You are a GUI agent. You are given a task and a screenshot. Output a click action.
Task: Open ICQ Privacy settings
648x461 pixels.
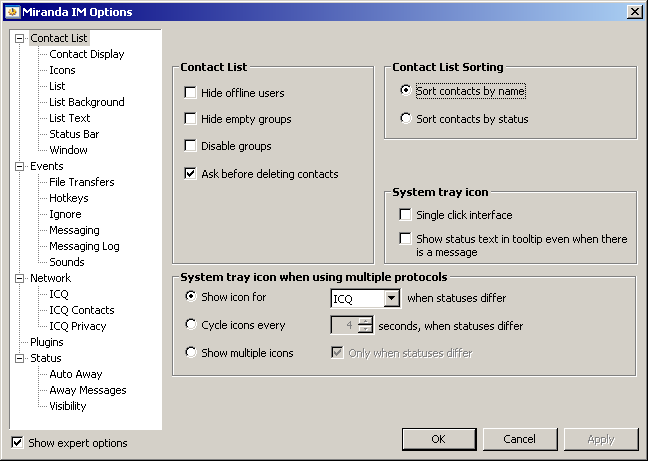[78, 326]
